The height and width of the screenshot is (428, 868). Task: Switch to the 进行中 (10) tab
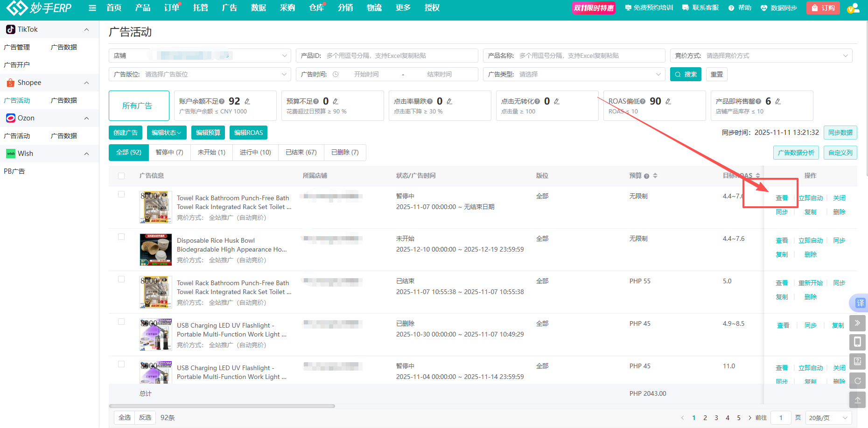(255, 152)
